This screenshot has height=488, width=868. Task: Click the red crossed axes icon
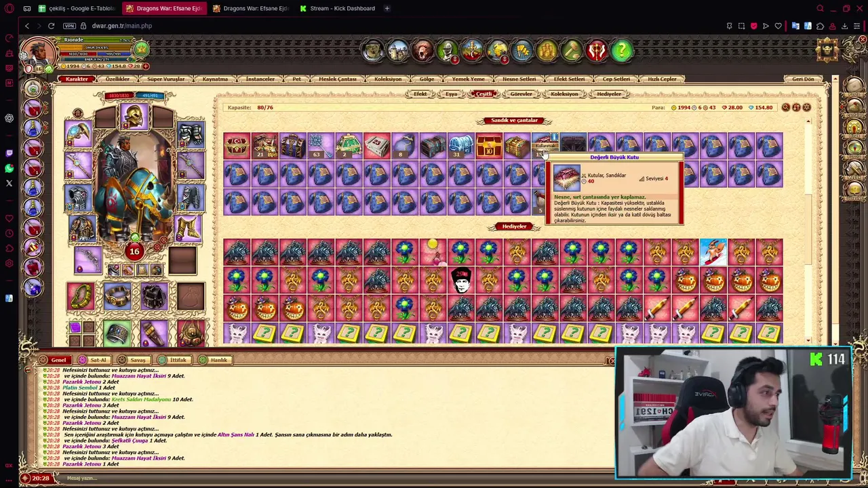pos(597,51)
